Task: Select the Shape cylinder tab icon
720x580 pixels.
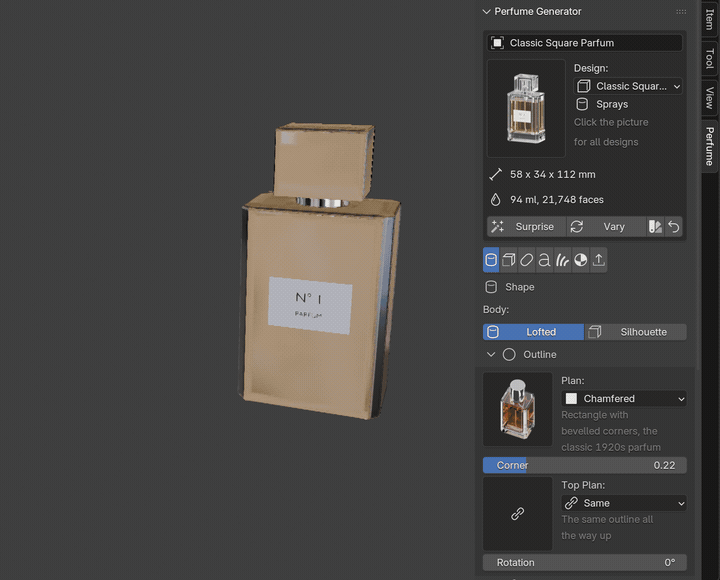Action: [491, 260]
